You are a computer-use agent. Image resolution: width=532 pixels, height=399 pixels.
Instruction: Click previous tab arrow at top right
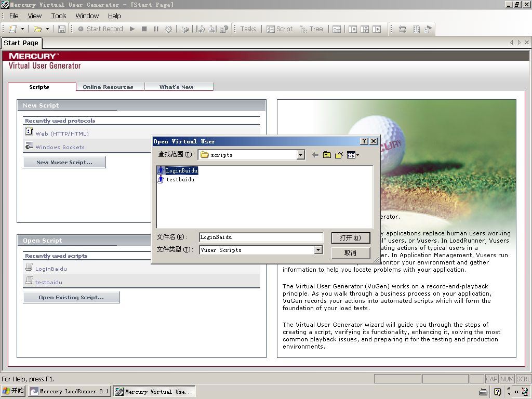(512, 43)
